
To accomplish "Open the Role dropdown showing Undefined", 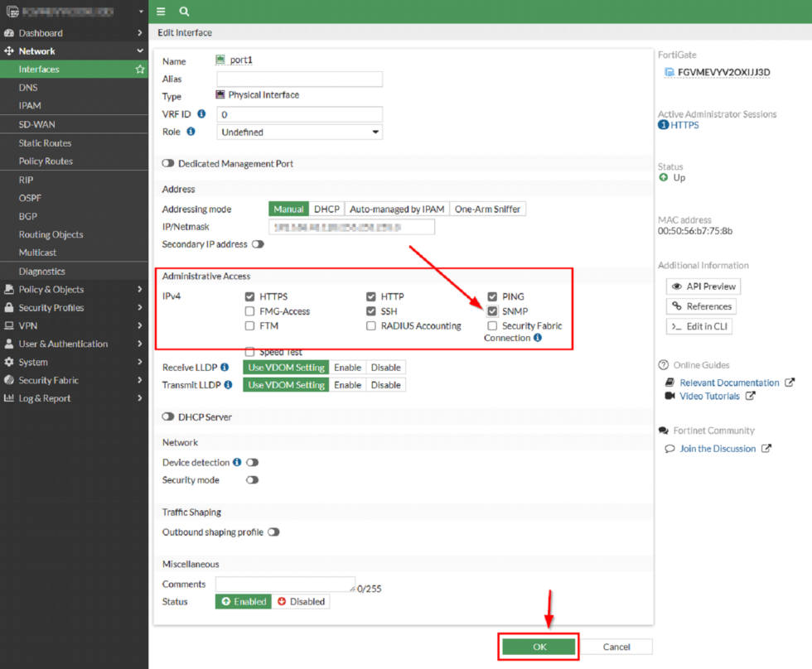I will click(299, 132).
